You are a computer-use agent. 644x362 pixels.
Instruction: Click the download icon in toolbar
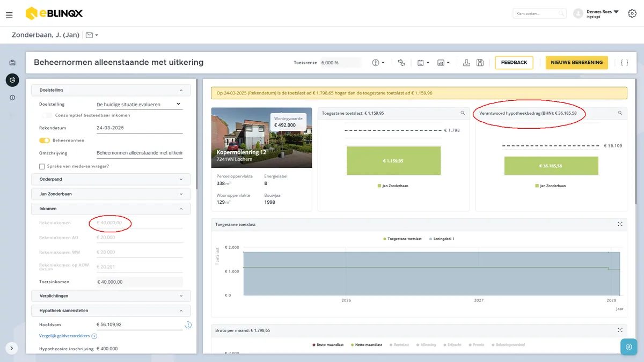[x=466, y=63]
